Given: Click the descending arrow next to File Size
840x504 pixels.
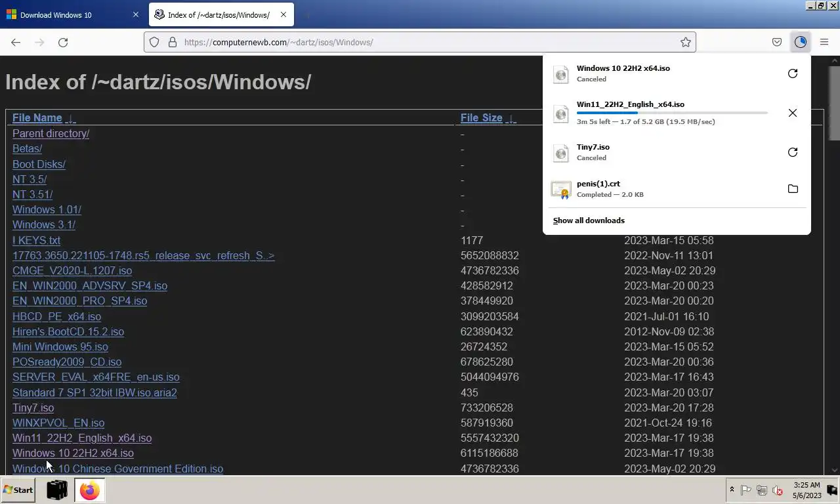Looking at the screenshot, I should (x=511, y=119).
